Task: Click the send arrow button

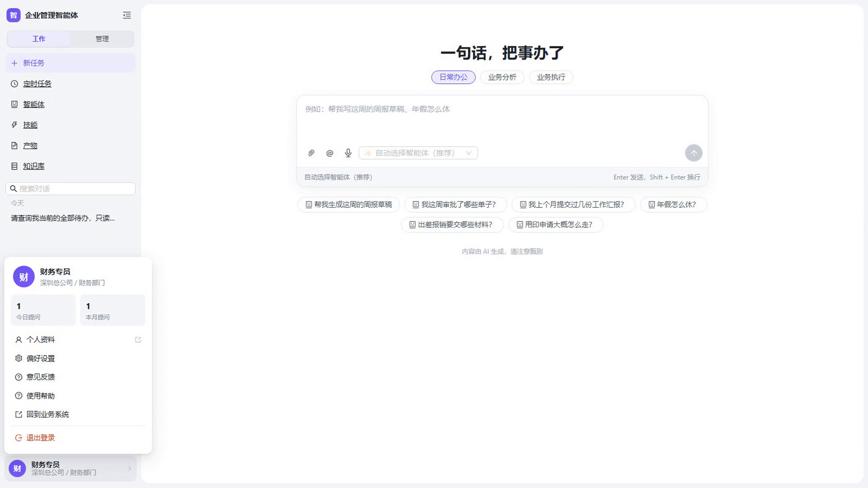Action: tap(693, 153)
